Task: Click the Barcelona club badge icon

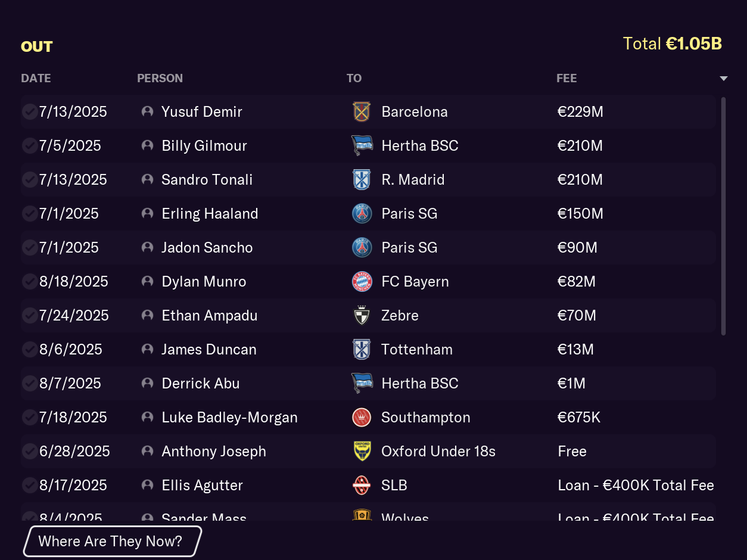Action: (x=362, y=112)
